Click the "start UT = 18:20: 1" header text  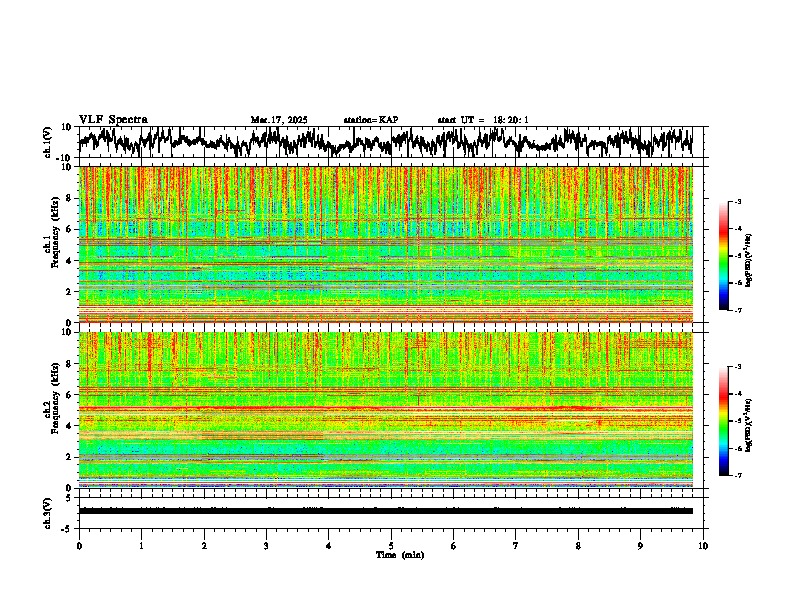483,120
